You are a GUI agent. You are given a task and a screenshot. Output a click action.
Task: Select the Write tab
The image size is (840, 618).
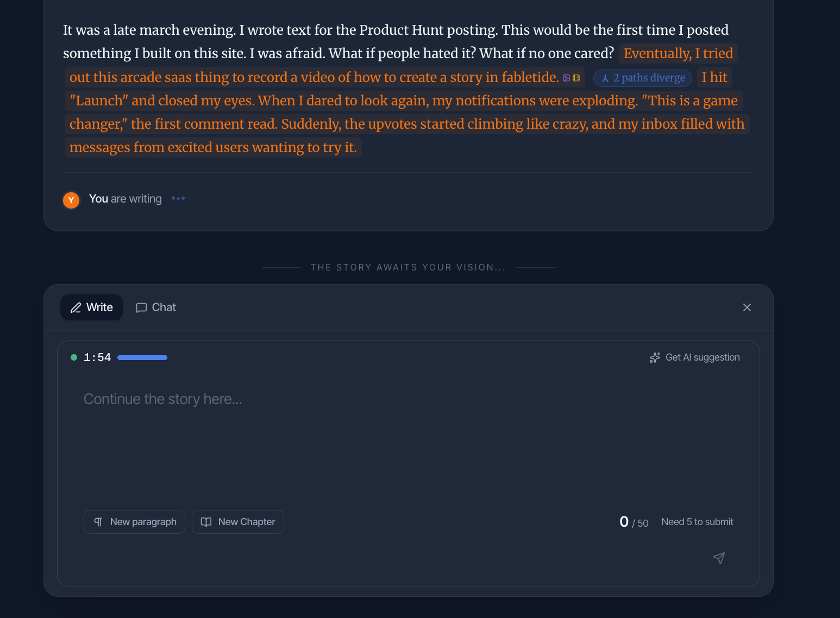tap(91, 307)
